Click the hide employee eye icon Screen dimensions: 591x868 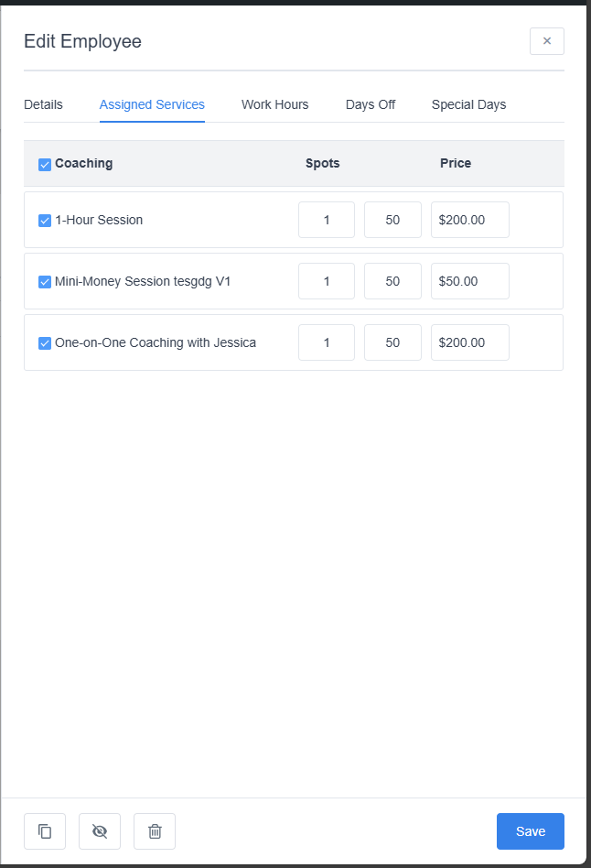click(x=100, y=831)
